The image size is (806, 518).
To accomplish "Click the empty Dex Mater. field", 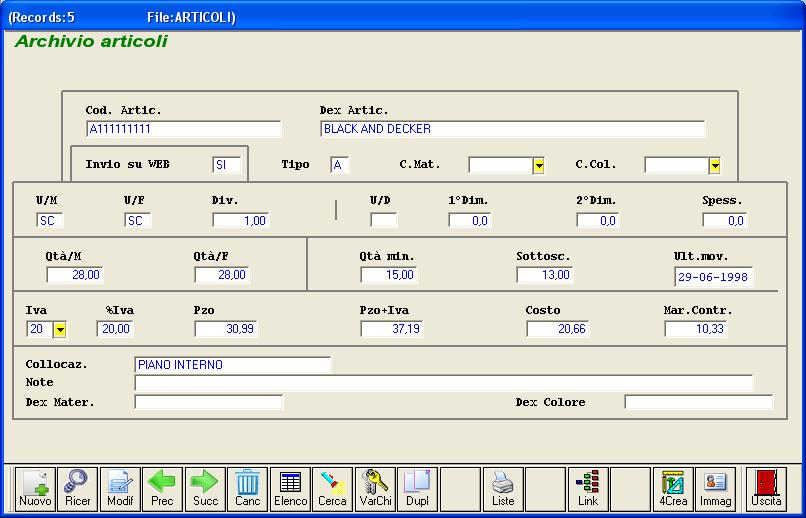I will [x=209, y=402].
